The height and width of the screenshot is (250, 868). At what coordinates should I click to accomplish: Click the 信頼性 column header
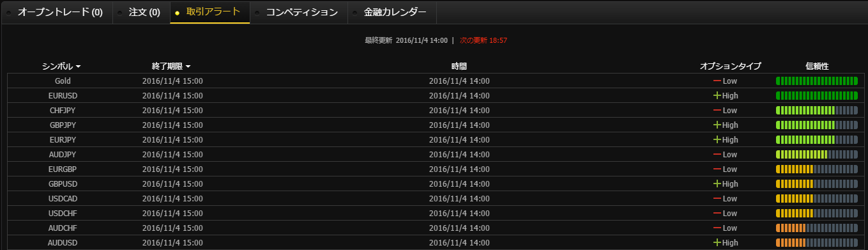click(x=817, y=66)
